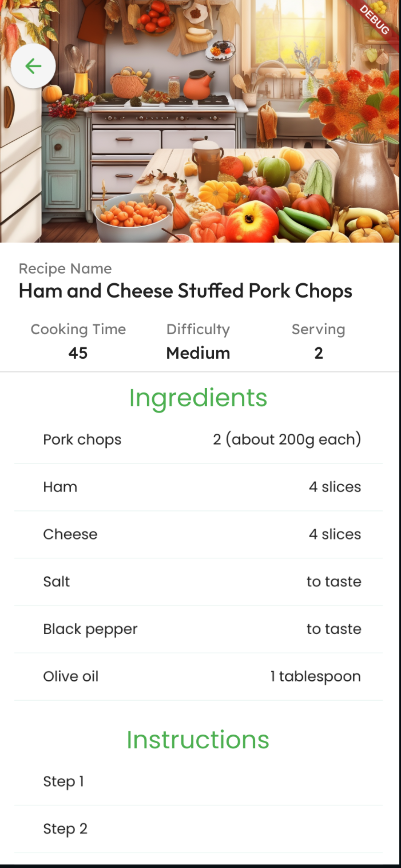This screenshot has height=868, width=401.
Task: Select the Salt ingredient row
Action: (199, 582)
